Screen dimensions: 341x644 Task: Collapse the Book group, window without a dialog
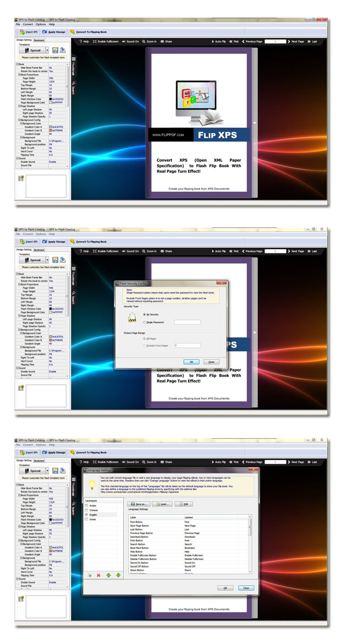17,64
